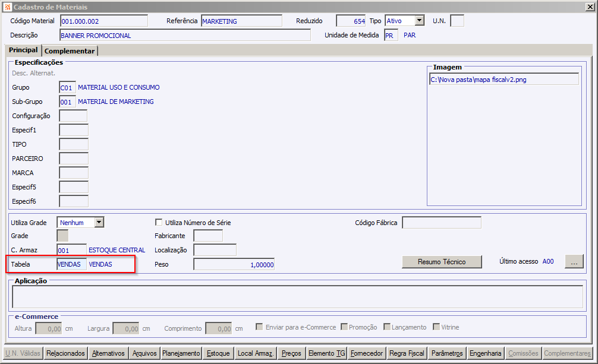Toggle Utiliza Número de Série checkbox
Viewport: 598px width, 364px height.
159,222
